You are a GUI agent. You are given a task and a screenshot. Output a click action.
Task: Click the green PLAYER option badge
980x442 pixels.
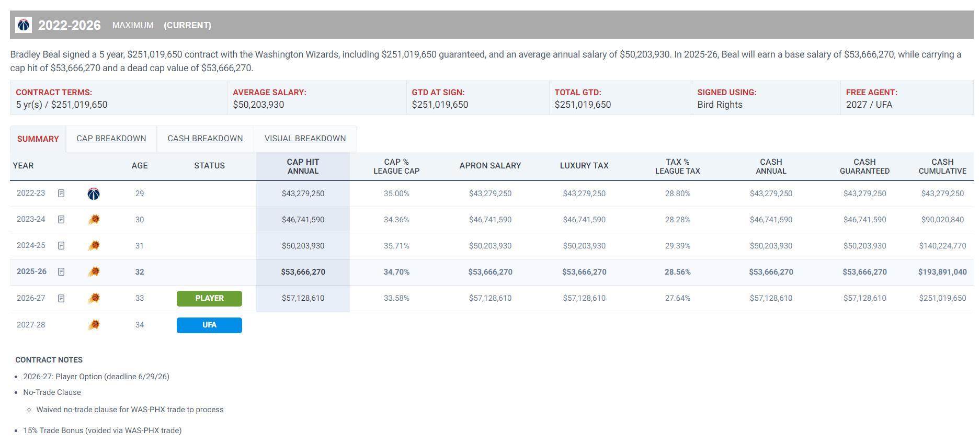[209, 298]
